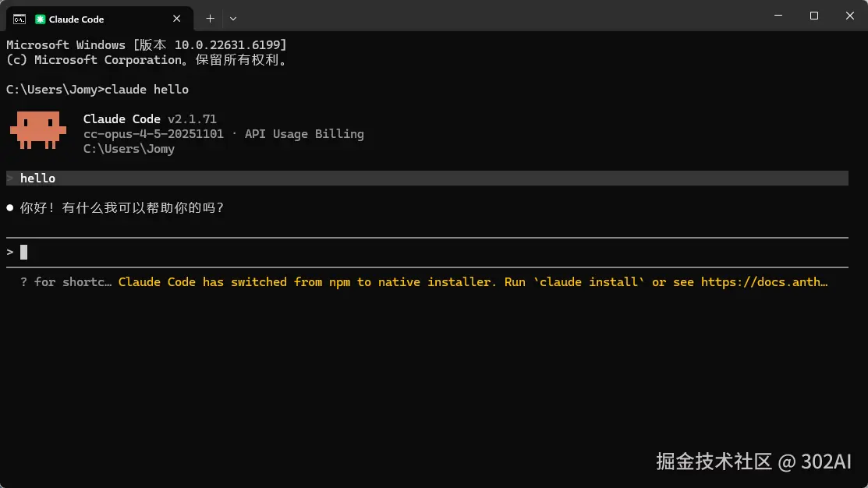Click the highlighted hello message row
Viewport: 868px width, 488px height.
click(427, 179)
